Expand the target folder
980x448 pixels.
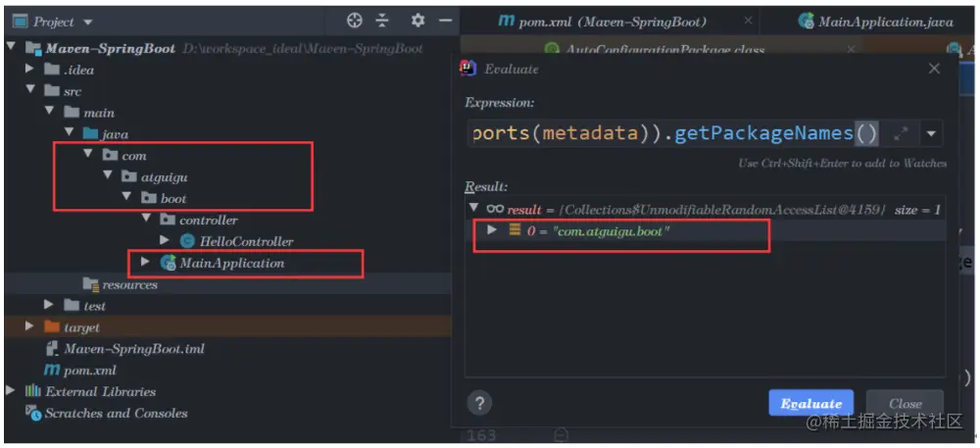30,326
